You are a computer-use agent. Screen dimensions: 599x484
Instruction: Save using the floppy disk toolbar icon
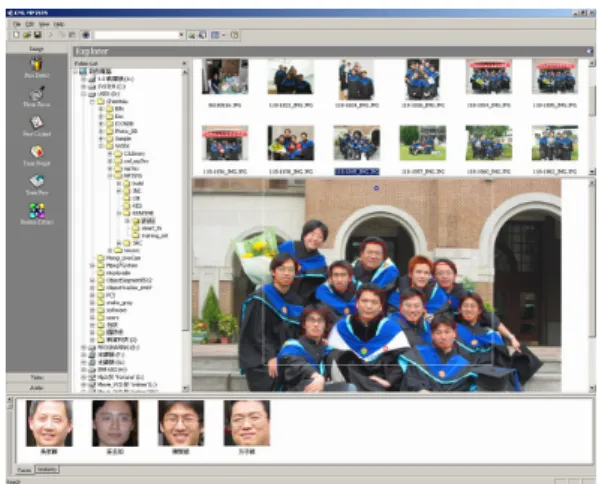[x=37, y=35]
